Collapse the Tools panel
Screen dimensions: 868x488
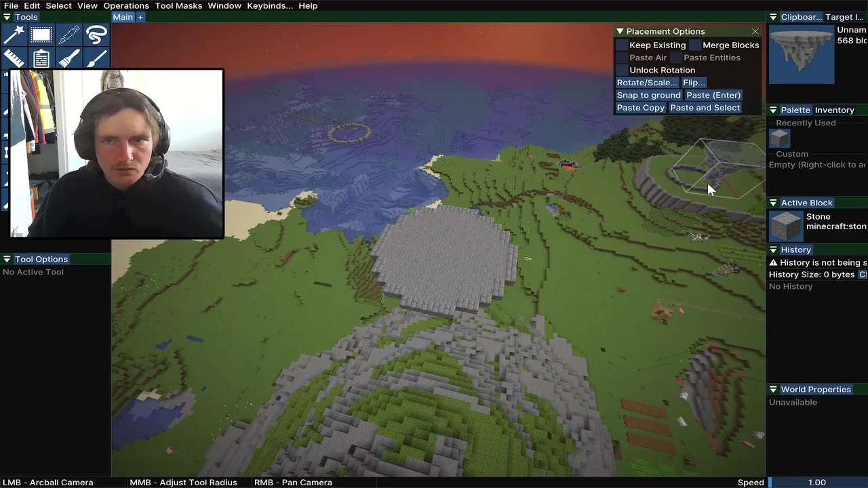(7, 17)
